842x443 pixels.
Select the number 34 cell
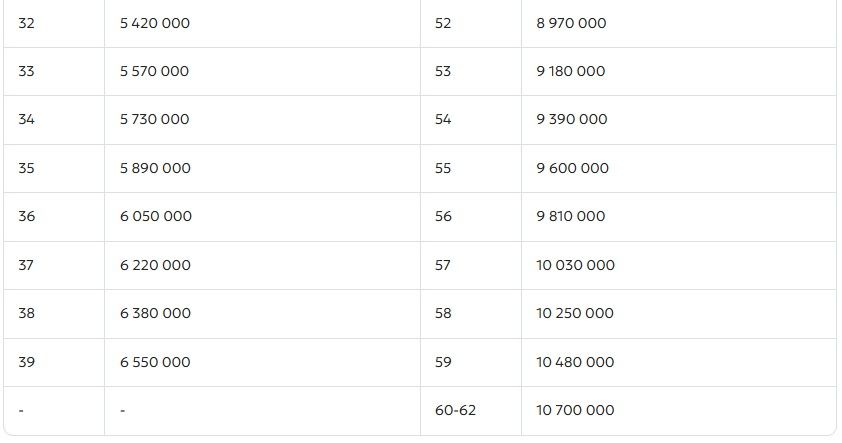tap(26, 119)
